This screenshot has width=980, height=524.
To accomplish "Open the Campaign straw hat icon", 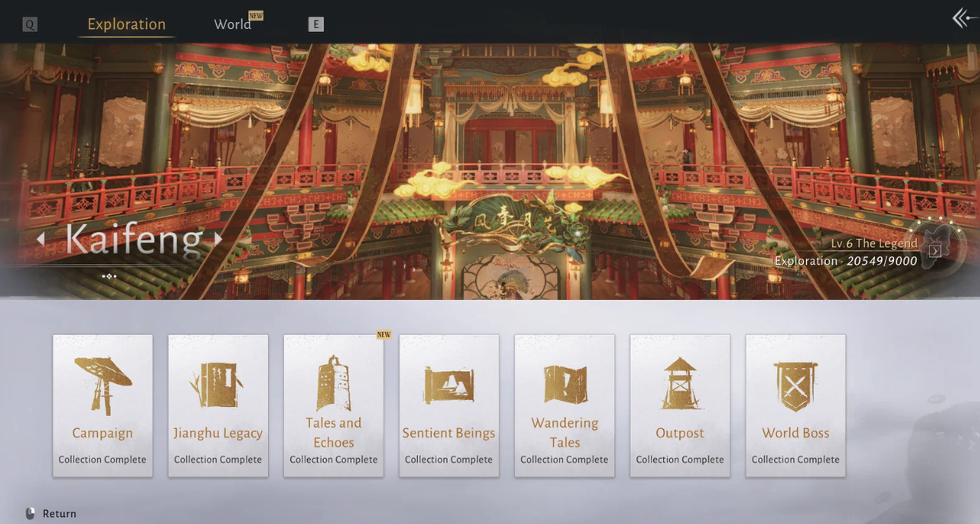I will (103, 385).
